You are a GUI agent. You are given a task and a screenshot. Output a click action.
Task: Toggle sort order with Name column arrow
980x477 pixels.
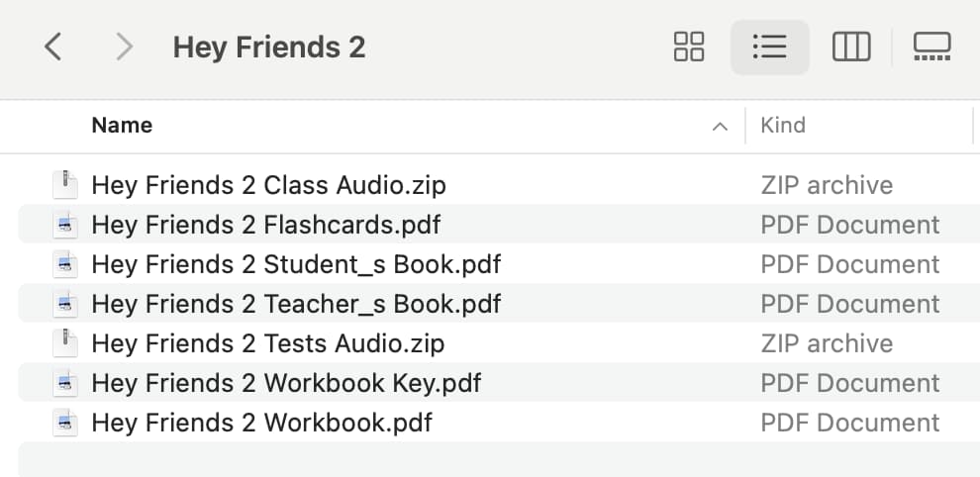(720, 127)
